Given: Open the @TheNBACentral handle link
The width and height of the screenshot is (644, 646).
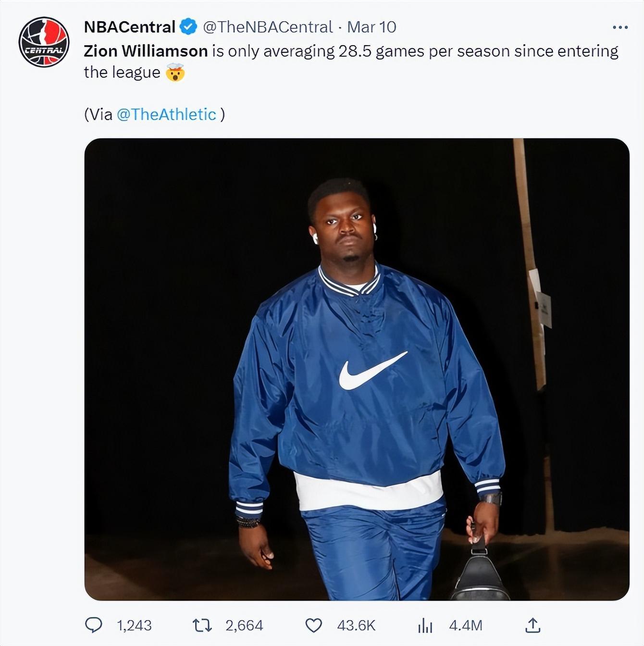Looking at the screenshot, I should (268, 27).
